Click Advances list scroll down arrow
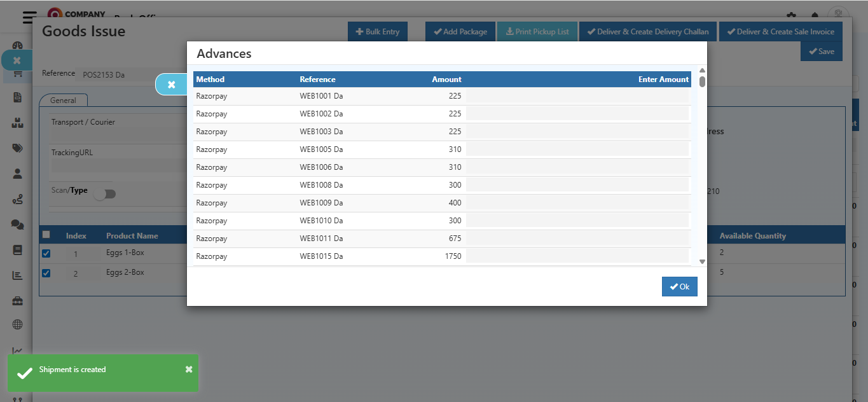This screenshot has width=868, height=402. click(702, 261)
